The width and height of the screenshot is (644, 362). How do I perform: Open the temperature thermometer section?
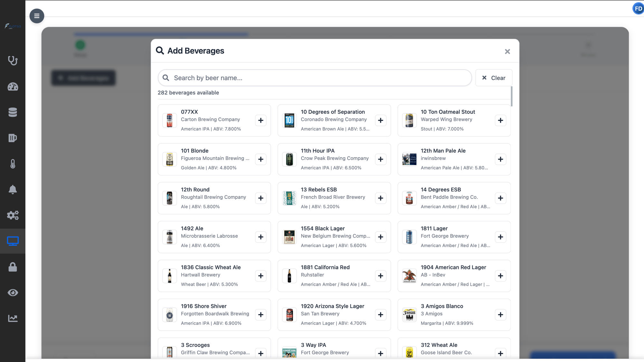point(13,164)
